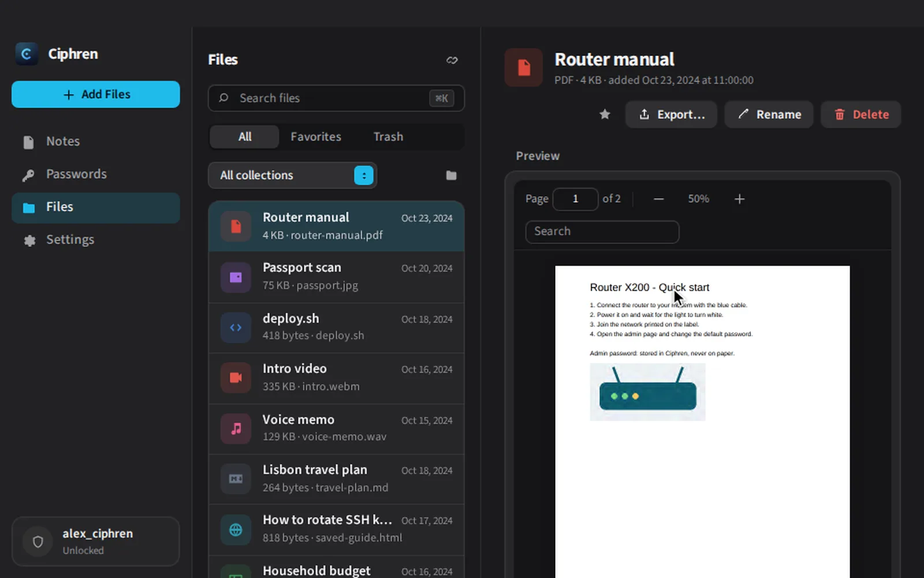Open the alex_ciphren account card
Screen dimensions: 924x578
pyautogui.click(x=96, y=542)
